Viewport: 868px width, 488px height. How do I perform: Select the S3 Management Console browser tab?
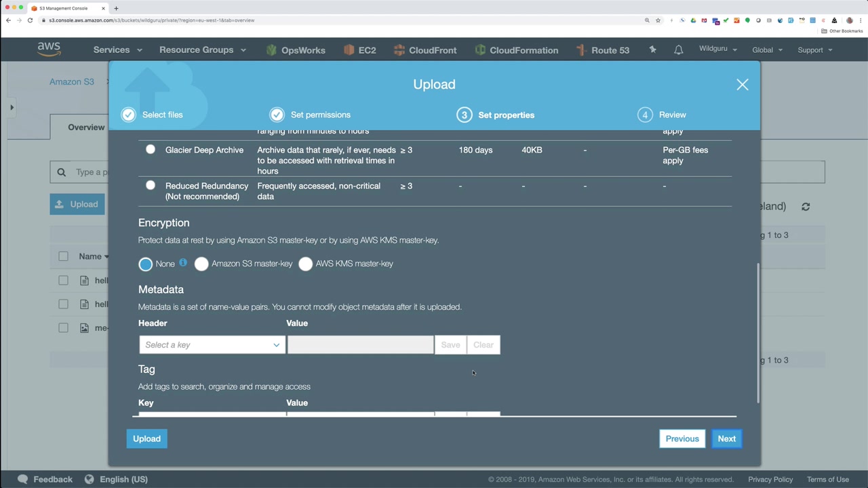(68, 8)
